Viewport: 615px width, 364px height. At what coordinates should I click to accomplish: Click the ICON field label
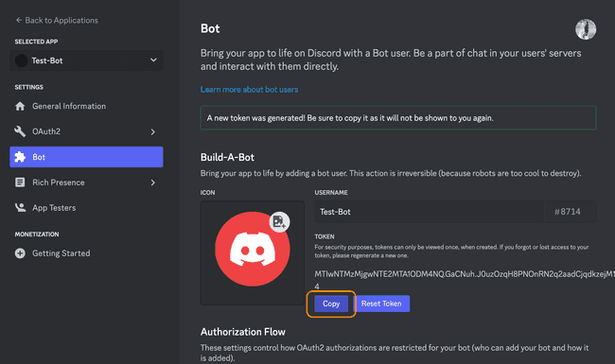click(x=208, y=193)
